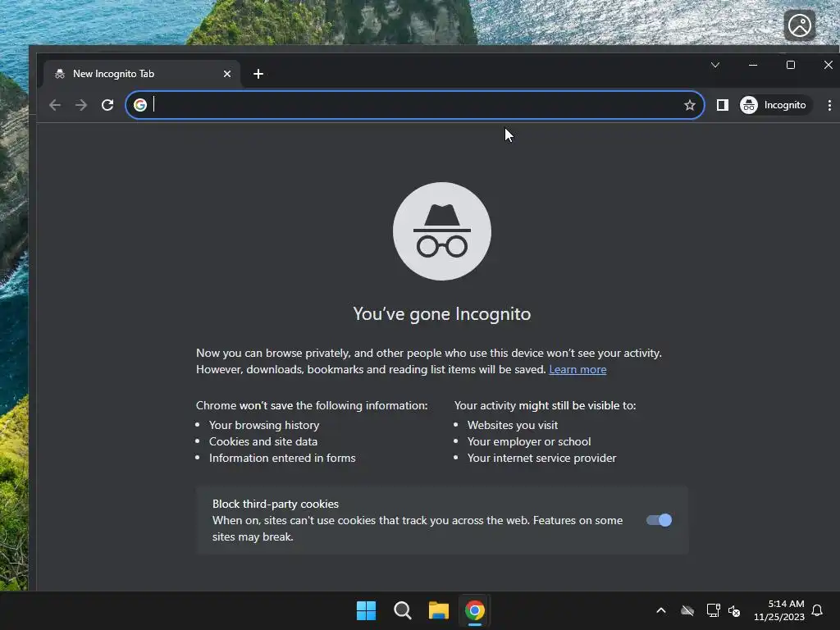Screen dimensions: 840x630
Task: Click 'Your employer or school' item
Action: [529, 442]
